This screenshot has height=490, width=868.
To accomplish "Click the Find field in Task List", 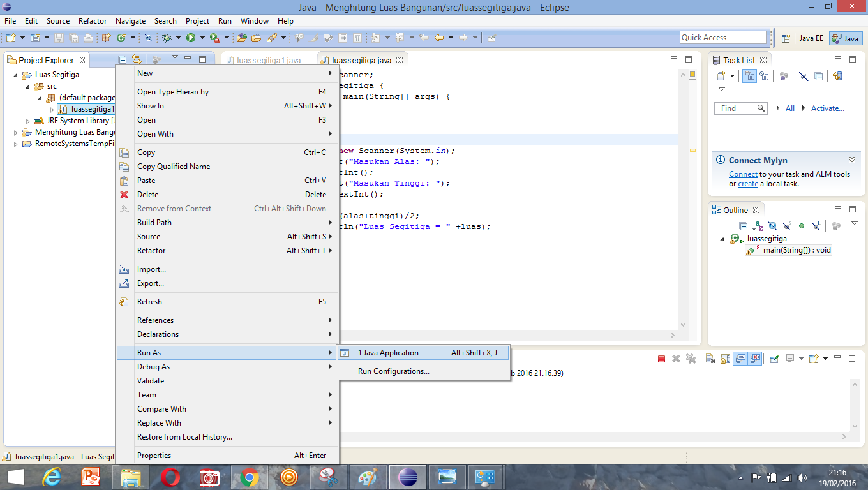I will (740, 108).
